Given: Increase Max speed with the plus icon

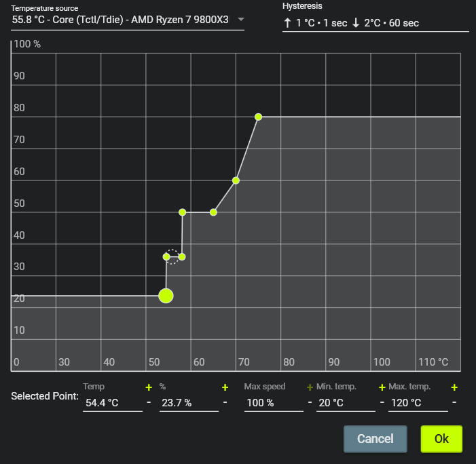Looking at the screenshot, I should pyautogui.click(x=310, y=387).
